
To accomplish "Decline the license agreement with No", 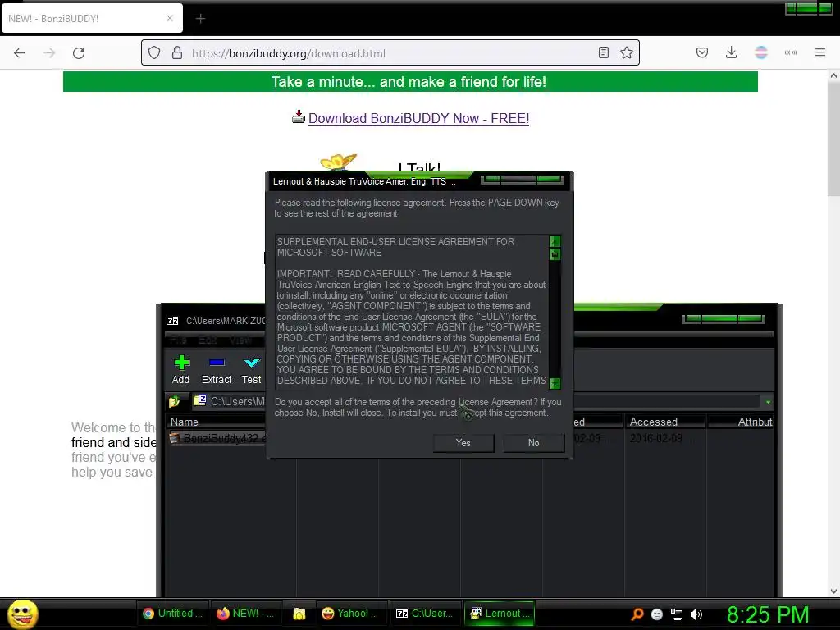I will click(533, 443).
